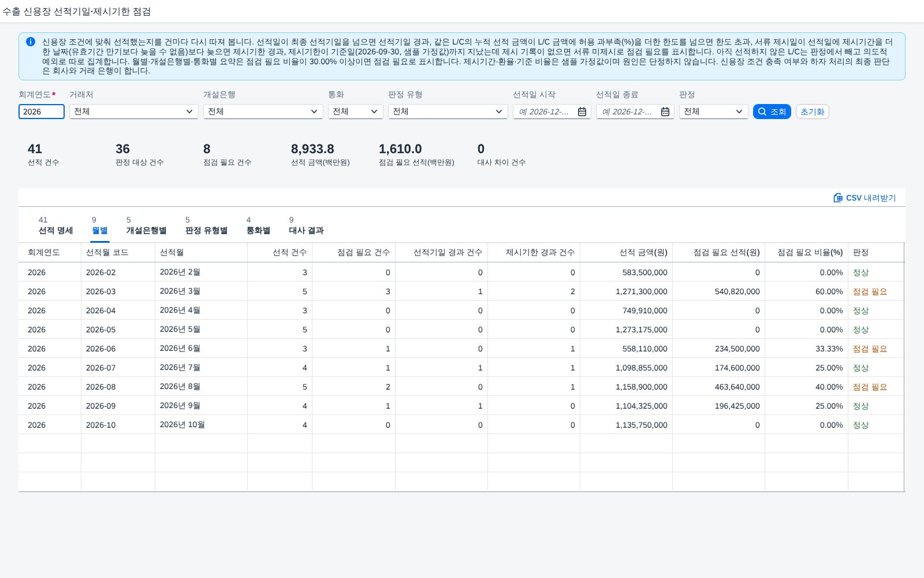The image size is (924, 578).
Task: Click the CSV 내려받기 link text
Action: [871, 198]
